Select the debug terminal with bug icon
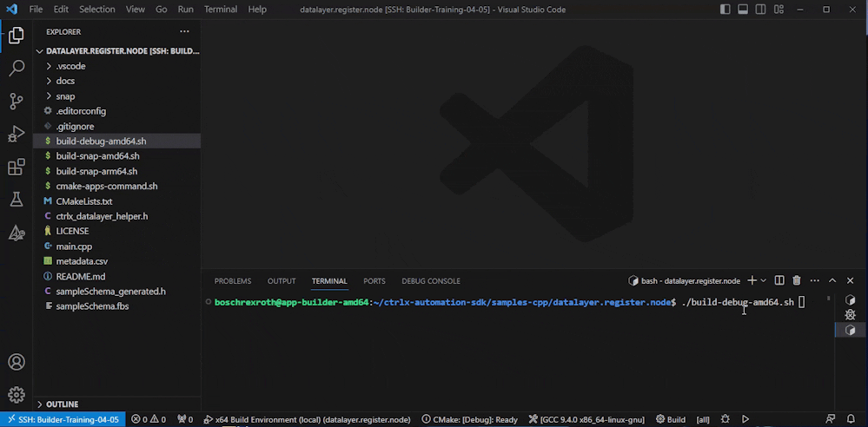The image size is (868, 427). (851, 315)
